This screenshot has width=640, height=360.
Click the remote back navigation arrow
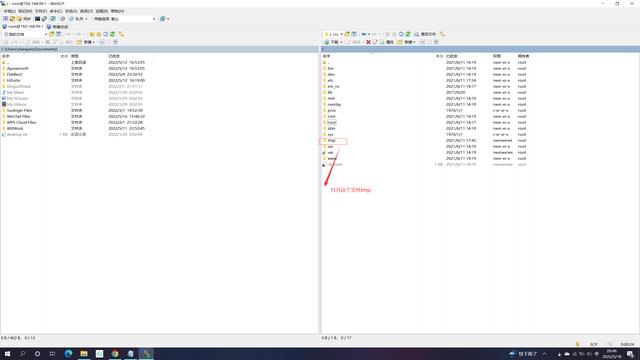(364, 34)
